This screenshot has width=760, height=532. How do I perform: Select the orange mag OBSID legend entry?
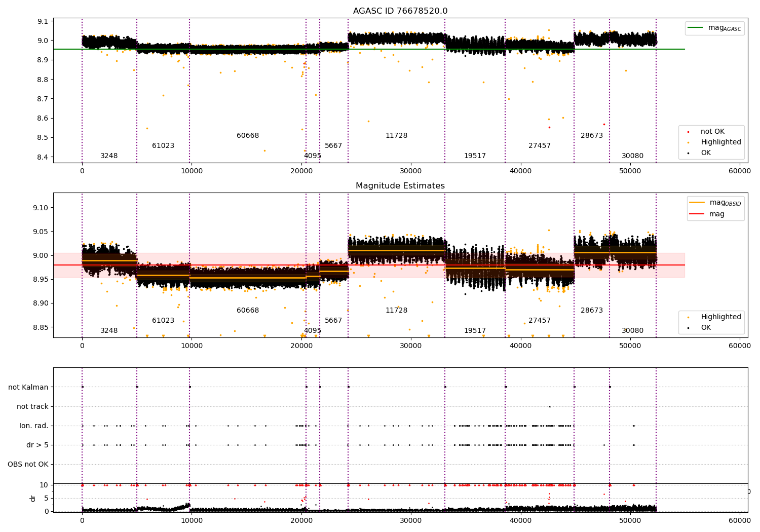715,203
